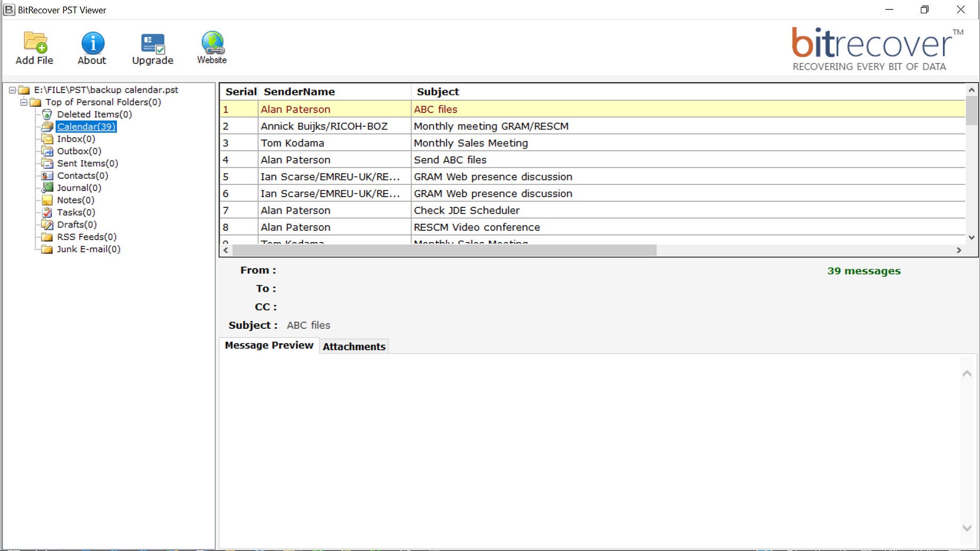Select Outbox(0) in folder tree

coord(79,151)
